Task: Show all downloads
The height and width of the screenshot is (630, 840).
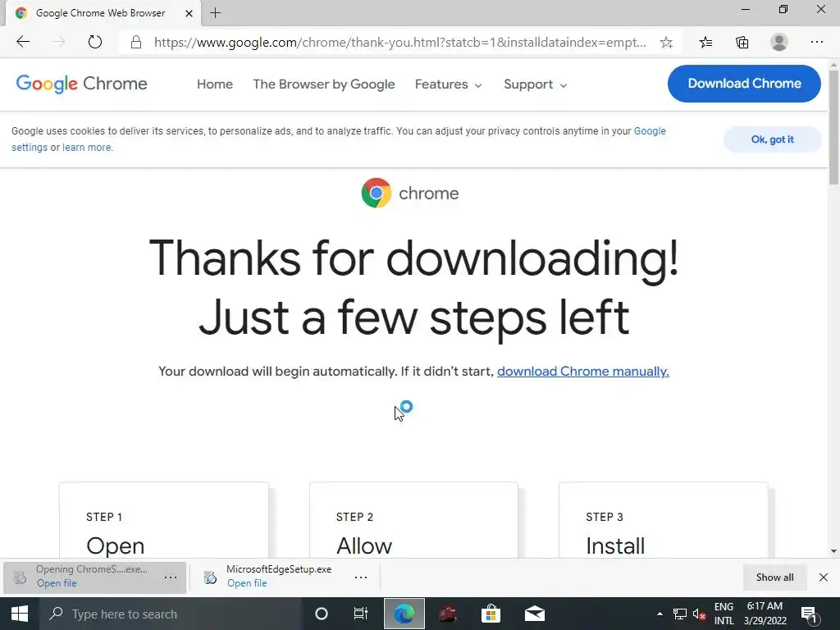Action: (x=774, y=577)
